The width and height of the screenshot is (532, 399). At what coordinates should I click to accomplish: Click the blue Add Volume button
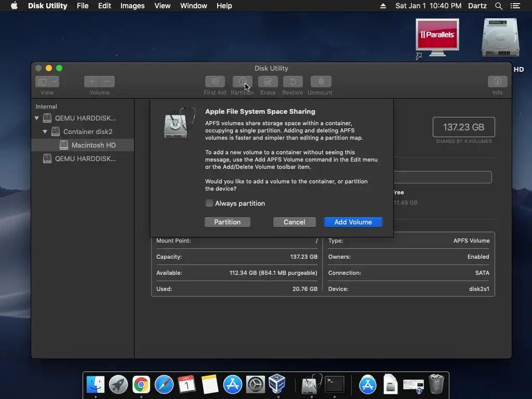click(x=353, y=222)
